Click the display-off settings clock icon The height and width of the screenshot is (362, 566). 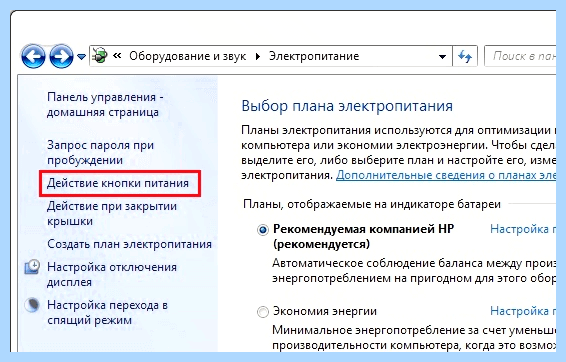(32, 267)
